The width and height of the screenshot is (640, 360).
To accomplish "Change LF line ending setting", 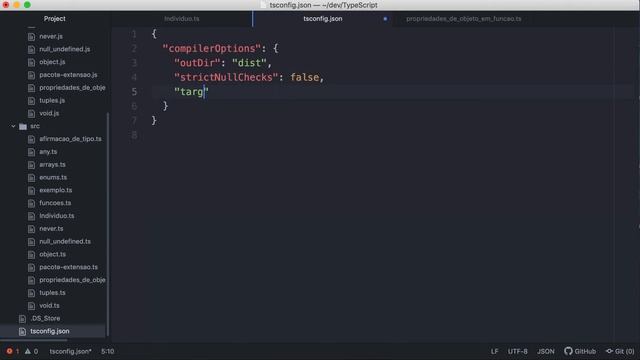I will click(x=494, y=351).
